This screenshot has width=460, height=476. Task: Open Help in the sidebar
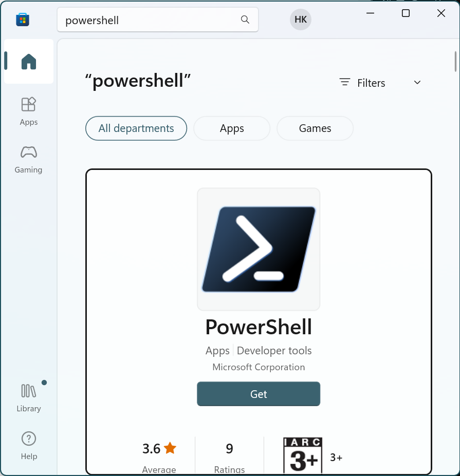(29, 446)
